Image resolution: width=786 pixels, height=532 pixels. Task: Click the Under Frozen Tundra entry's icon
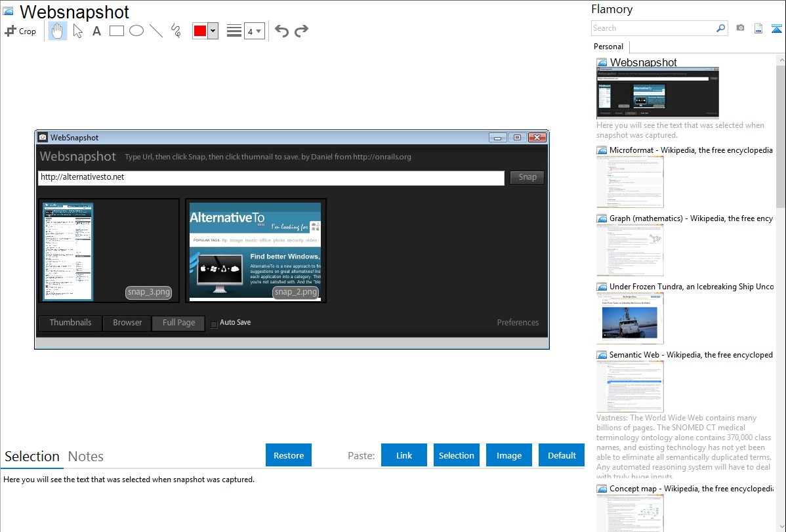click(602, 287)
